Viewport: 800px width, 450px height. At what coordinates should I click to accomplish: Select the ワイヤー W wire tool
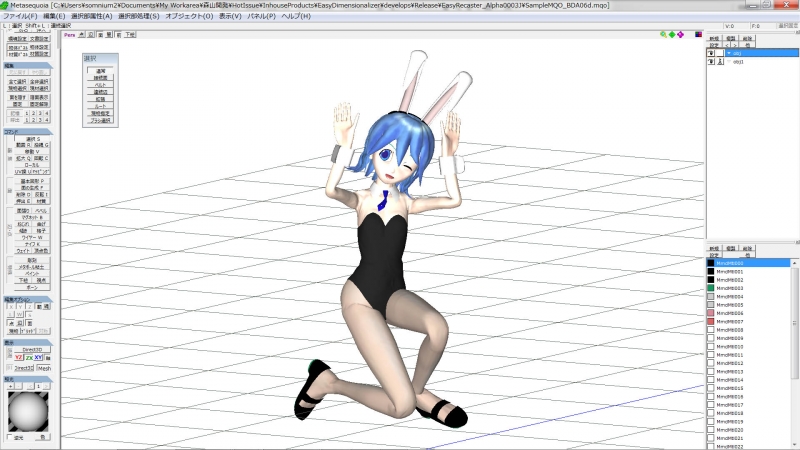[33, 237]
